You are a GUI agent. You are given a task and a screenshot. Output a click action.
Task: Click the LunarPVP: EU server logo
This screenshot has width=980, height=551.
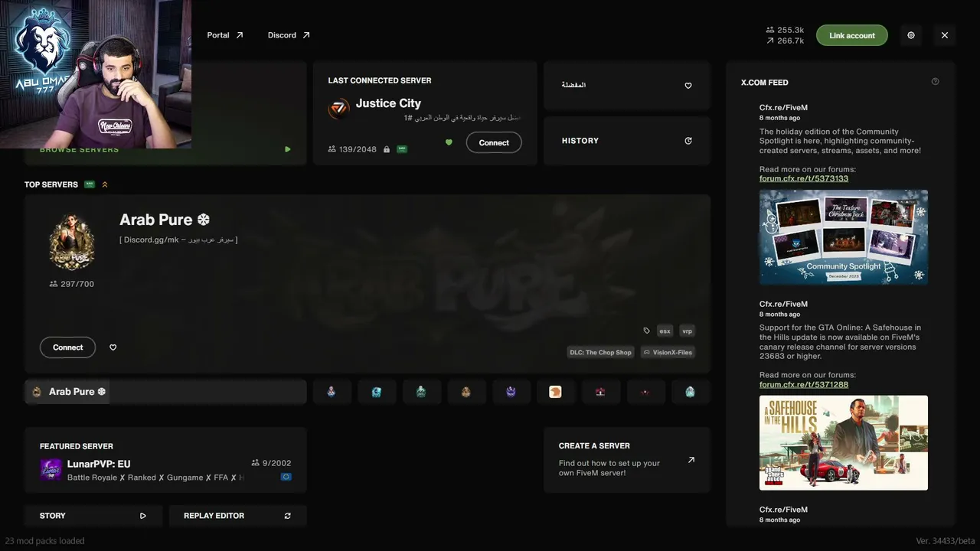pos(51,469)
